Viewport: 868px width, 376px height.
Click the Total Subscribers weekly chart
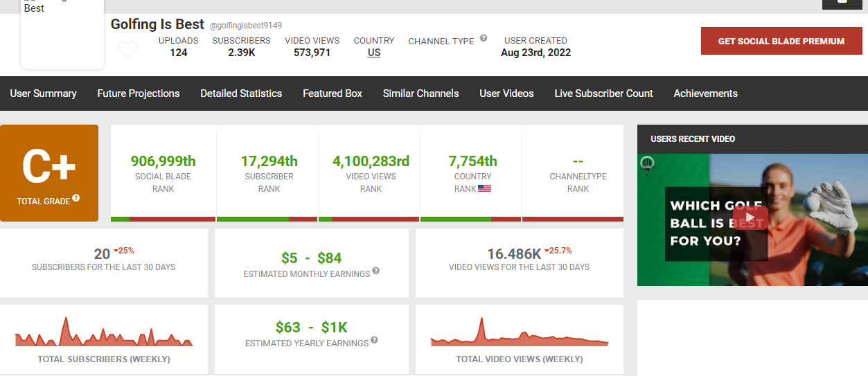(x=104, y=331)
